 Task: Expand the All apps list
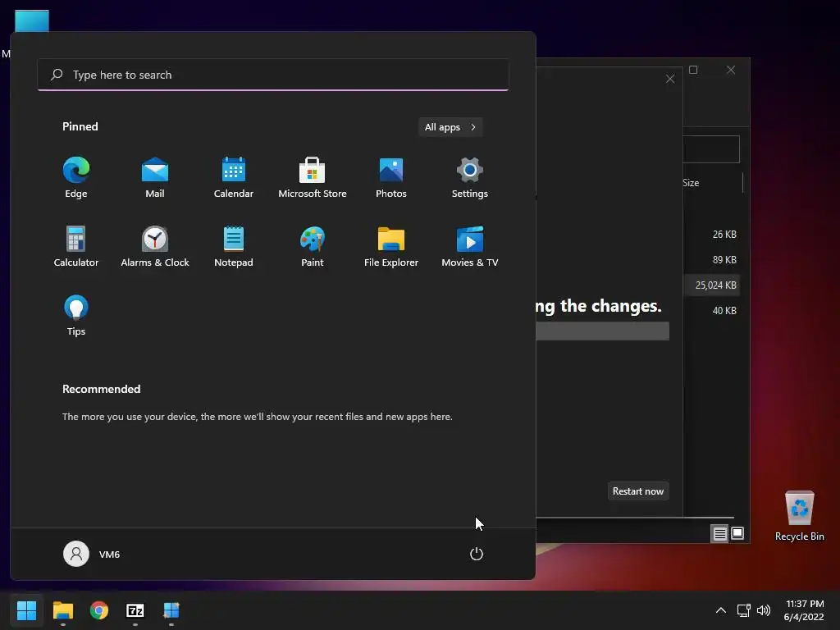click(450, 127)
